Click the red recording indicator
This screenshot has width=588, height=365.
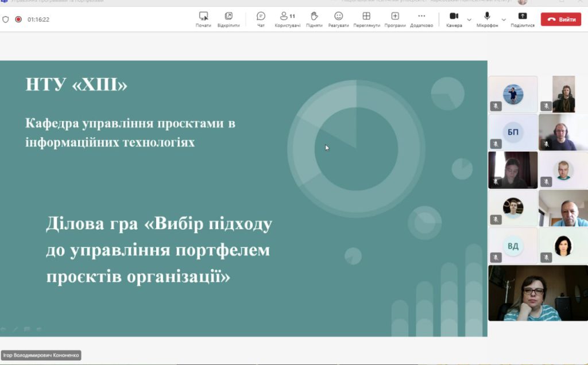tap(18, 19)
